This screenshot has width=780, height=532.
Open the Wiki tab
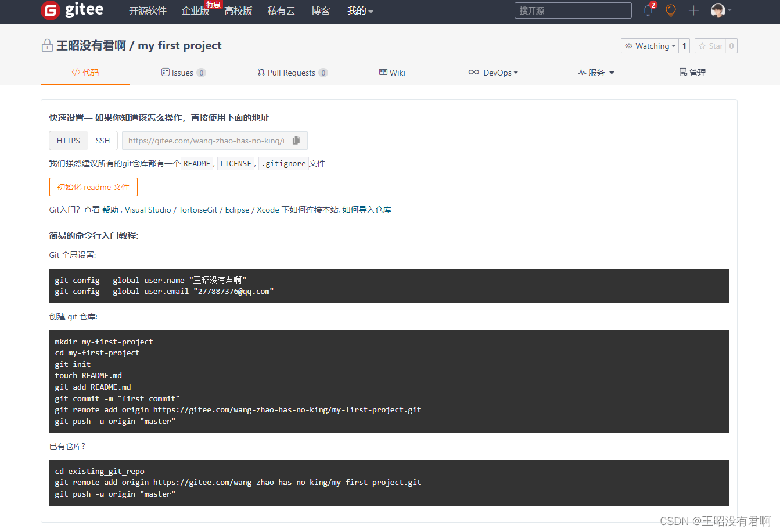(392, 73)
